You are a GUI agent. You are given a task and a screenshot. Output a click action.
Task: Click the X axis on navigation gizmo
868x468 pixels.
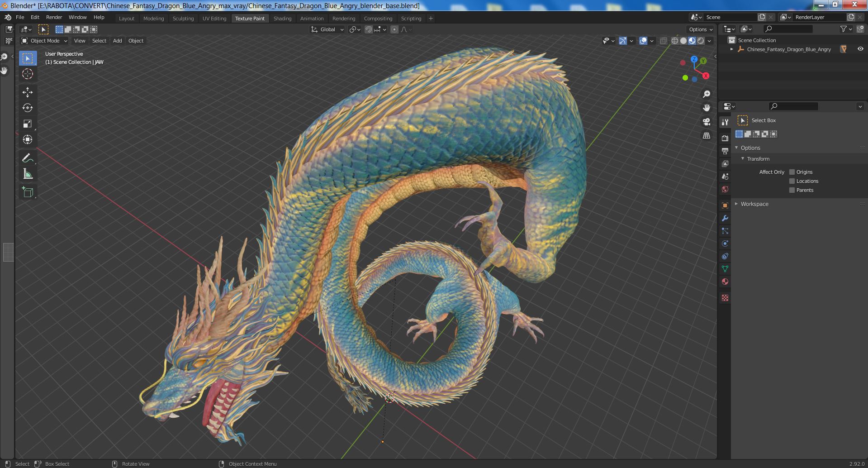point(706,76)
